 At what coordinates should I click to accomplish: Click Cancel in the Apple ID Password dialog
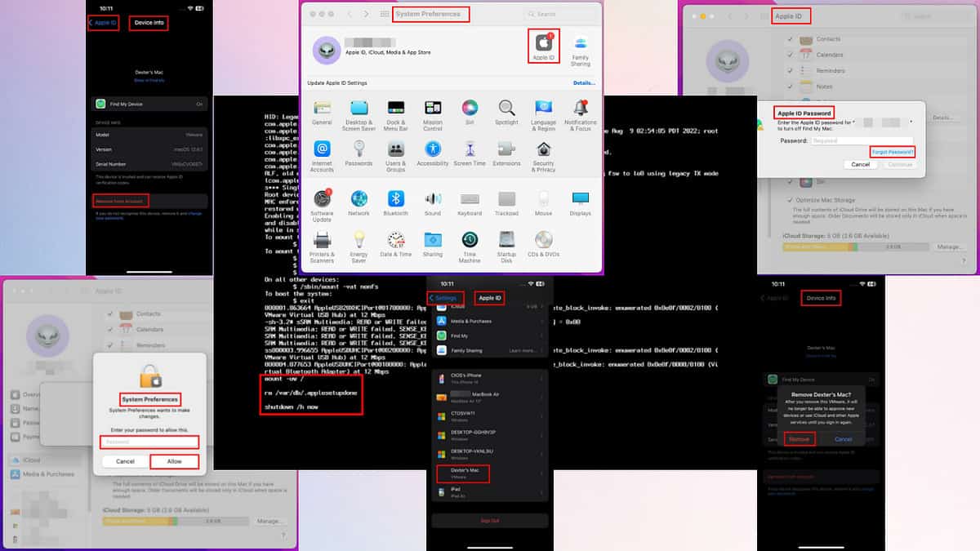[860, 164]
